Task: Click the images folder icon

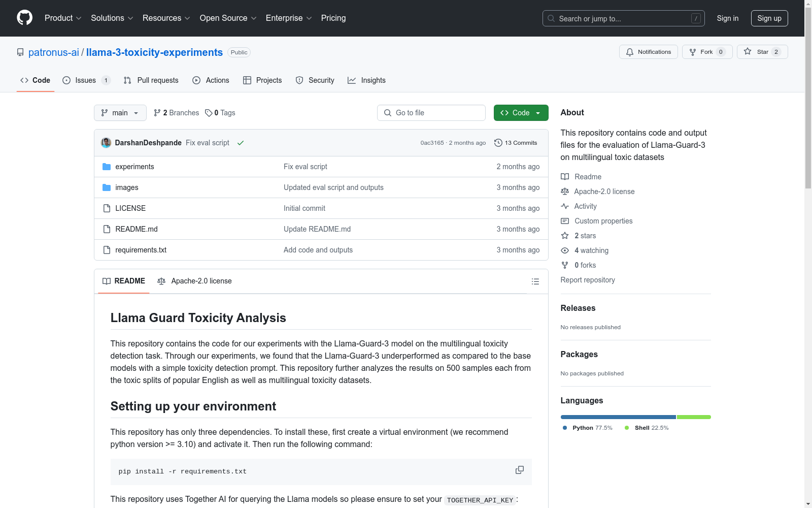Action: [107, 187]
